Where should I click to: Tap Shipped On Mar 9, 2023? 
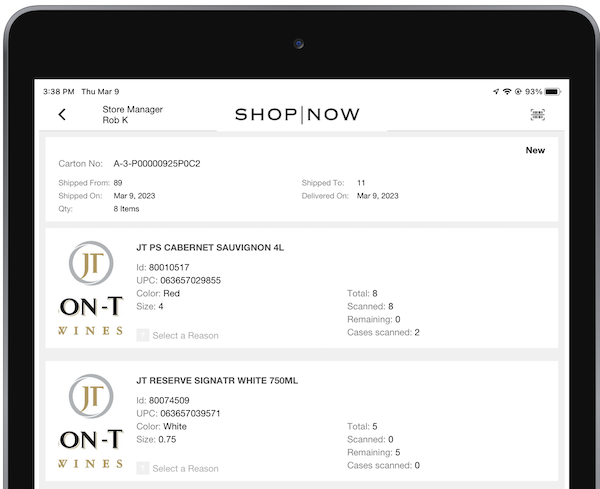tap(134, 196)
